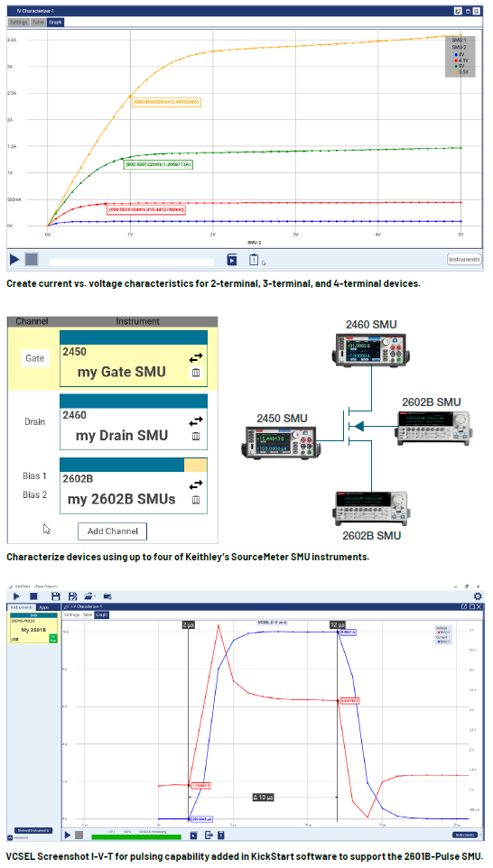
Task: Open project via the folder dropdown icon
Action: tap(89, 596)
